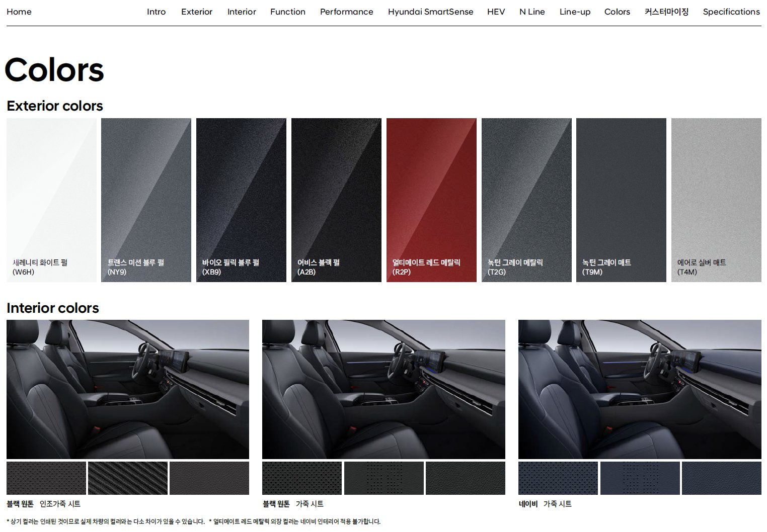Click footnote about 얼티메이트 레드 메탈릭 navy restriction
Viewport: 767px width, 532px height.
[x=295, y=521]
